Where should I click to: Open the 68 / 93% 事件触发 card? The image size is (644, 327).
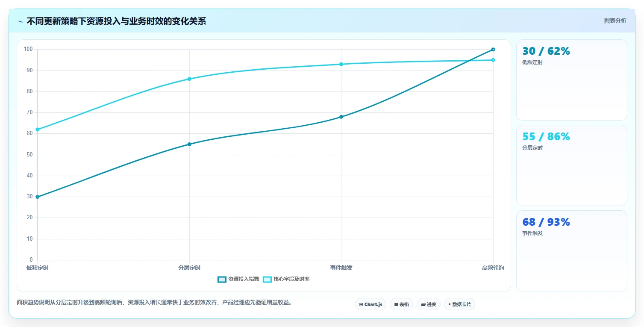point(571,251)
